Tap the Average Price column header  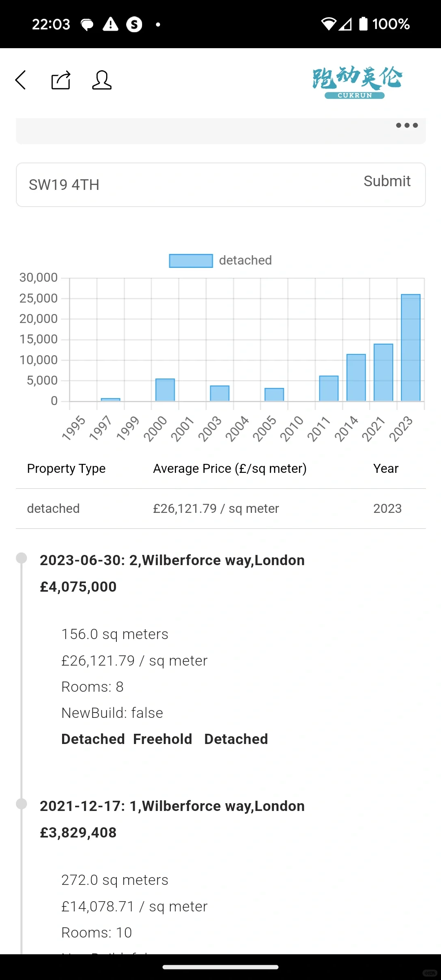pos(229,468)
